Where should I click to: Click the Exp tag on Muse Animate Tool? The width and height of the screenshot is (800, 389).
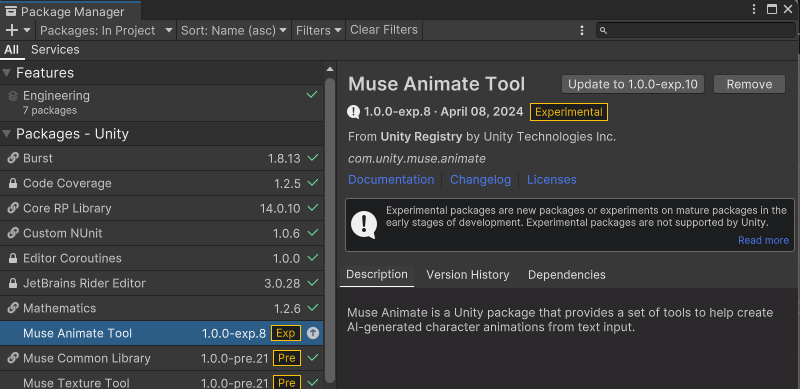pyautogui.click(x=286, y=333)
